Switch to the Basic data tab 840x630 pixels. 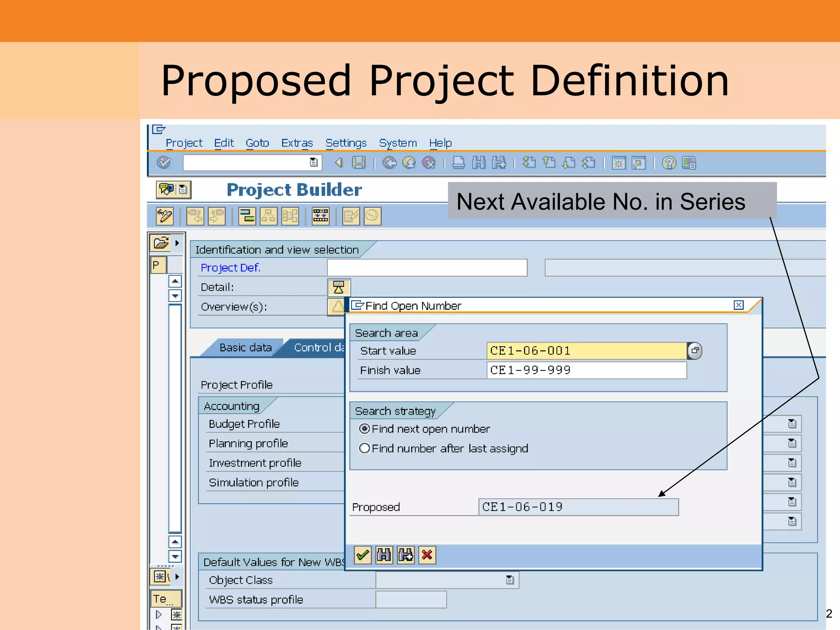[246, 348]
